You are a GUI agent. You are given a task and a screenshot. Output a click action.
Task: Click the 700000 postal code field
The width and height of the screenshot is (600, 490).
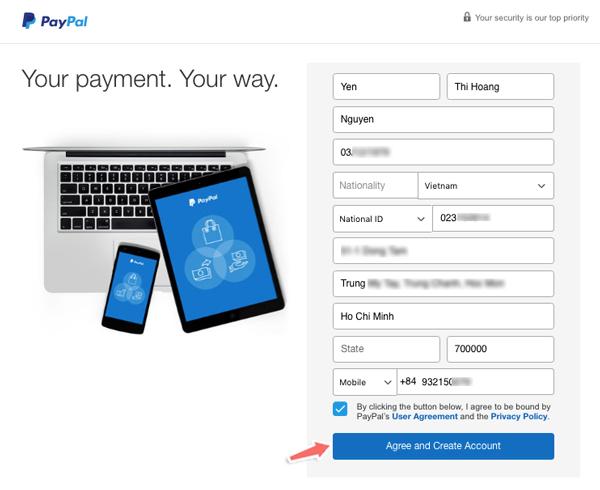click(x=500, y=349)
